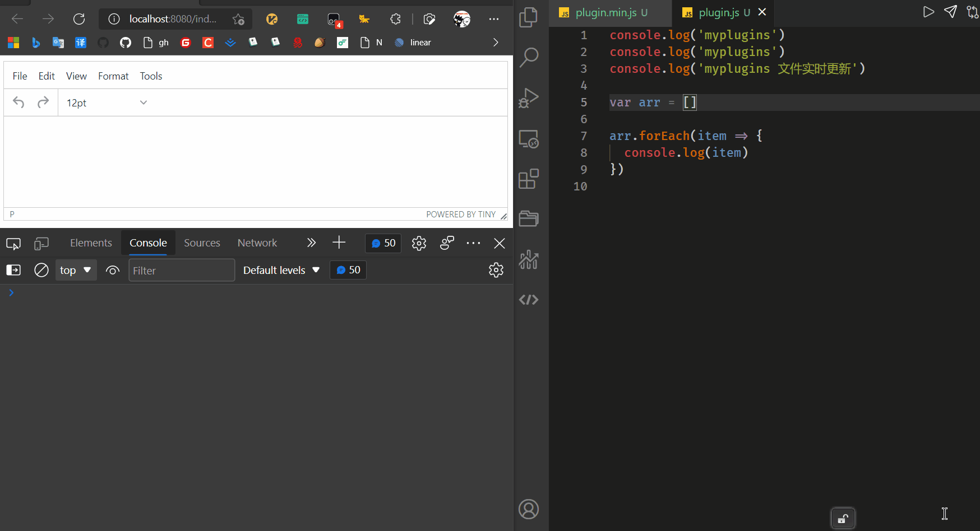Activate the DevTools inspect element picker

(13, 244)
